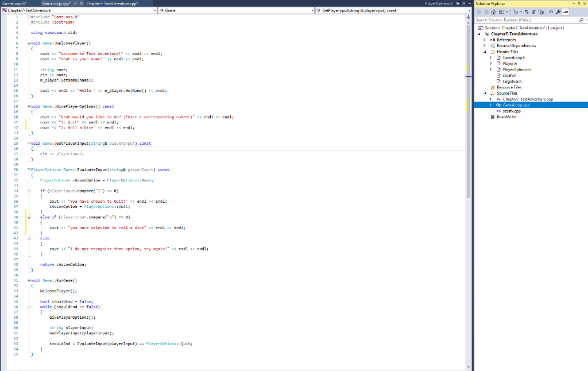Collapse All items via Solution Explorer icon

[x=540, y=12]
